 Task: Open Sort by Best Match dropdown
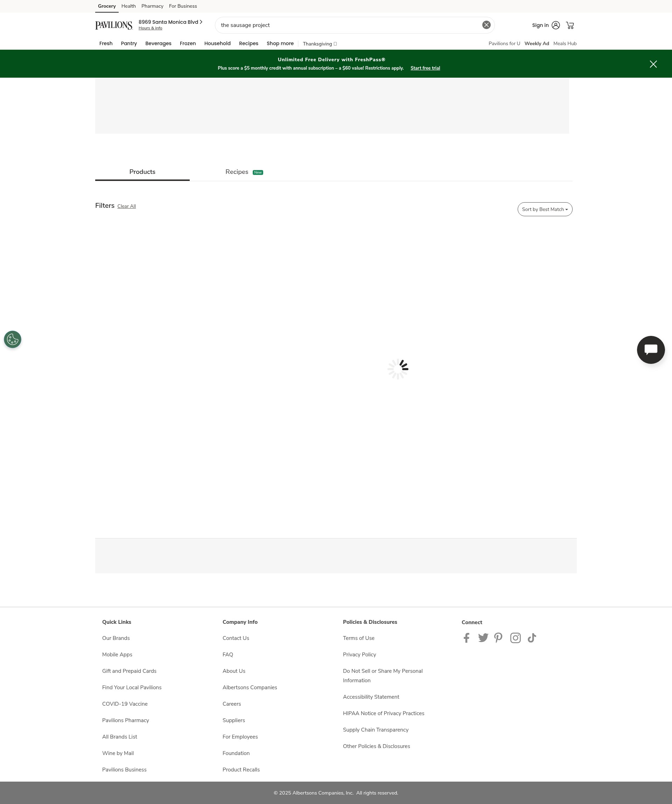pos(545,210)
